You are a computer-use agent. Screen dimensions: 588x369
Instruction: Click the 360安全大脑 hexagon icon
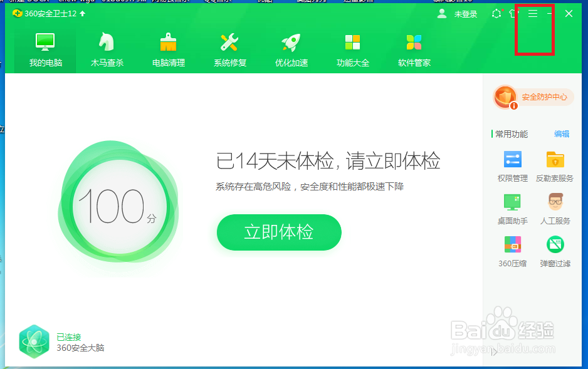[34, 341]
